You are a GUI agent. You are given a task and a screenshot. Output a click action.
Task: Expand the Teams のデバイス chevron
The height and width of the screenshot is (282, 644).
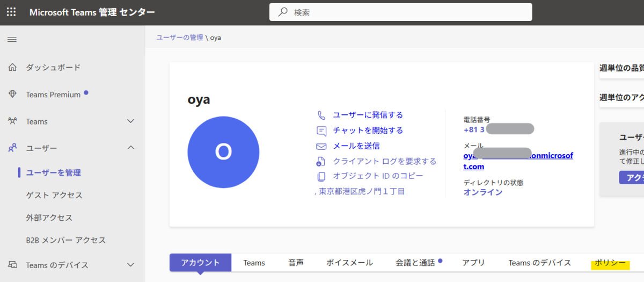(130, 265)
